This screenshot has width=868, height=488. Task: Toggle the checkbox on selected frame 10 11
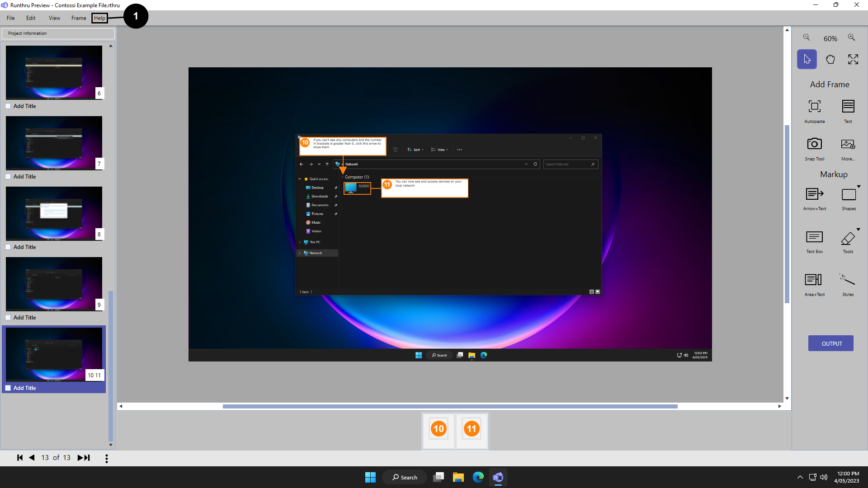point(8,388)
